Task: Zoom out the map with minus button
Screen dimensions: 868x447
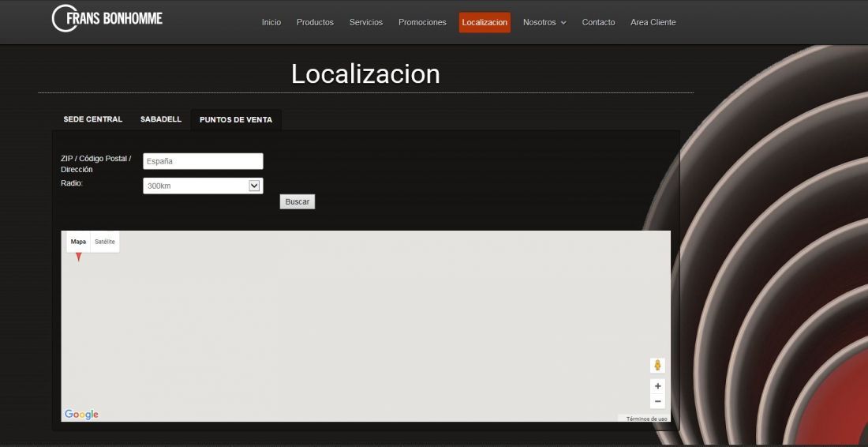Action: (657, 401)
